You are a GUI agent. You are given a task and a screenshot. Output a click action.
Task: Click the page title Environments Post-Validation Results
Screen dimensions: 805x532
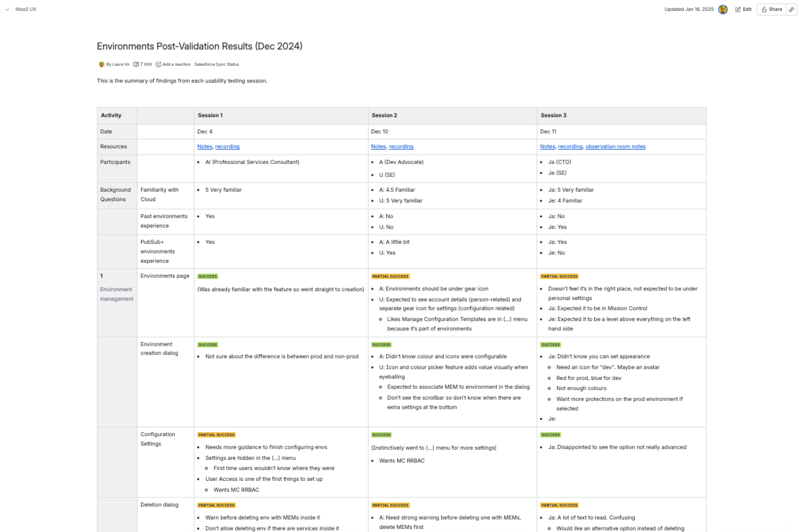199,46
